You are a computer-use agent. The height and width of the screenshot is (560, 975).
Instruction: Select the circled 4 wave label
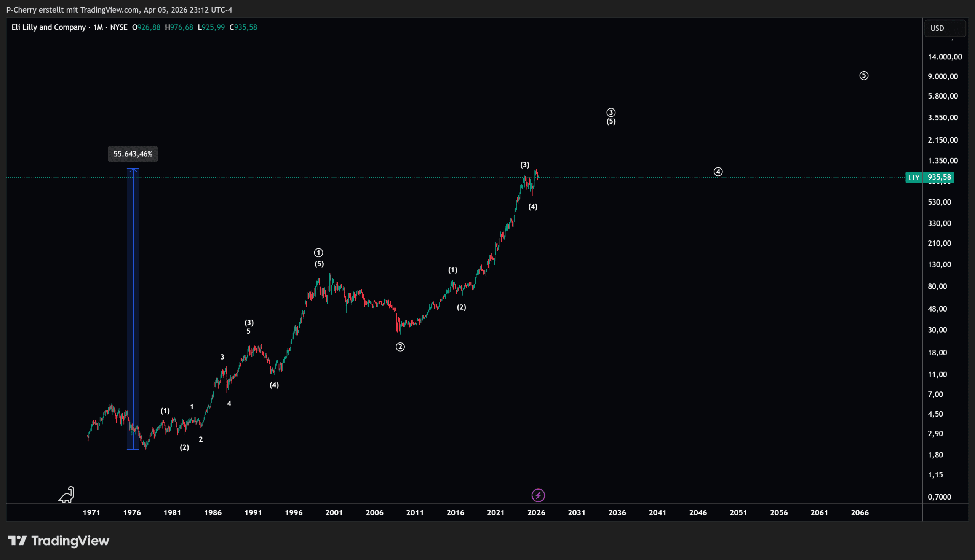pos(718,172)
